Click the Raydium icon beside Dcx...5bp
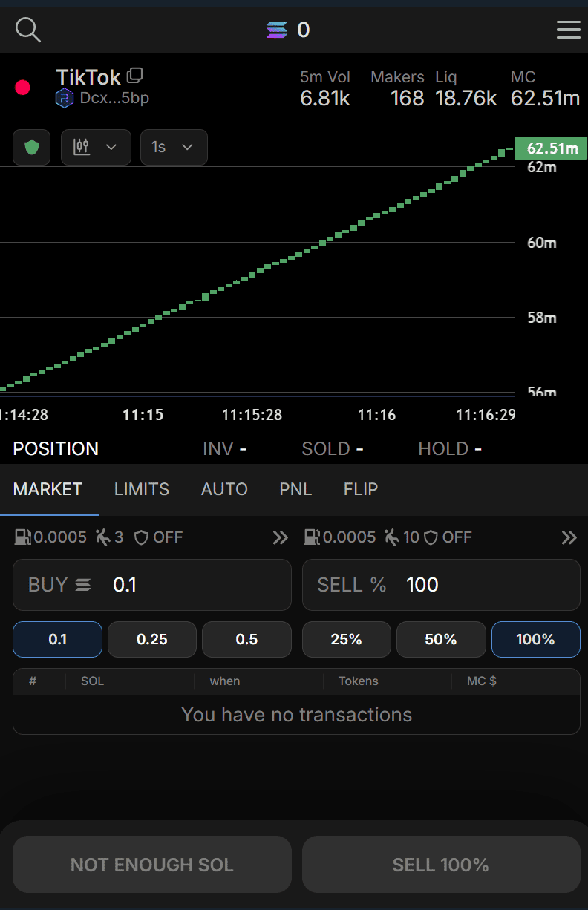The width and height of the screenshot is (588, 910). coord(65,98)
